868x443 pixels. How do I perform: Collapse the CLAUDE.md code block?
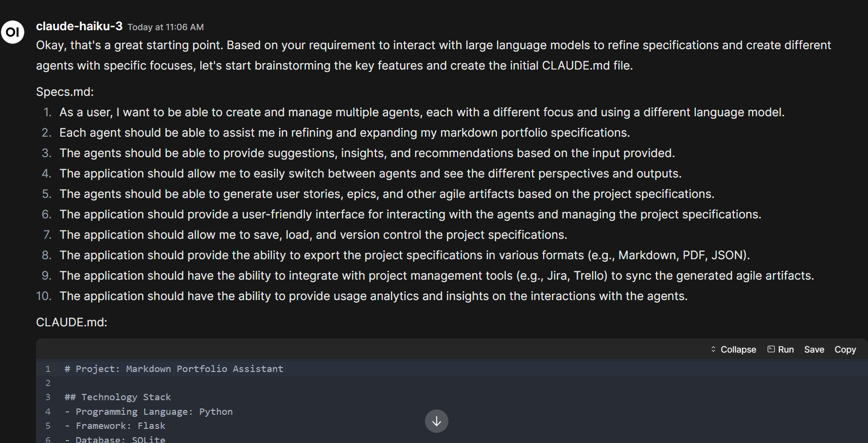click(x=733, y=350)
